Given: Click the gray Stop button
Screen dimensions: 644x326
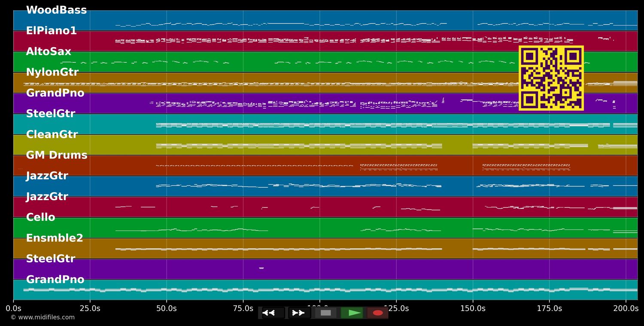Looking at the screenshot, I should pyautogui.click(x=325, y=313).
